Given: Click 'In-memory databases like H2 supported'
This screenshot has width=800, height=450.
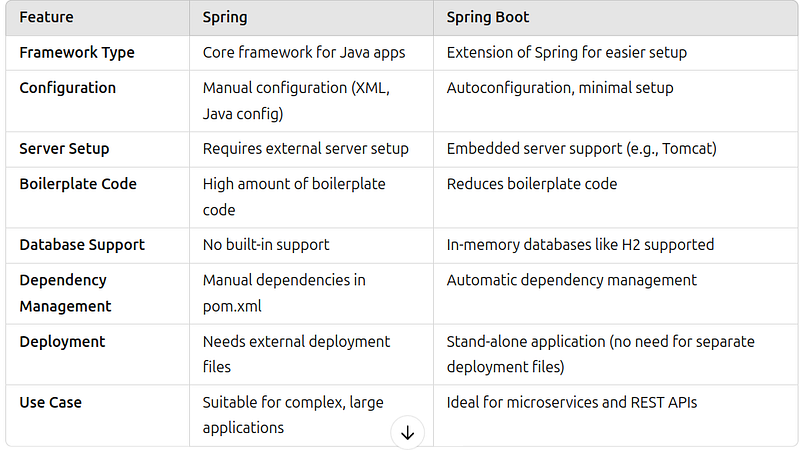Looking at the screenshot, I should pyautogui.click(x=581, y=245).
